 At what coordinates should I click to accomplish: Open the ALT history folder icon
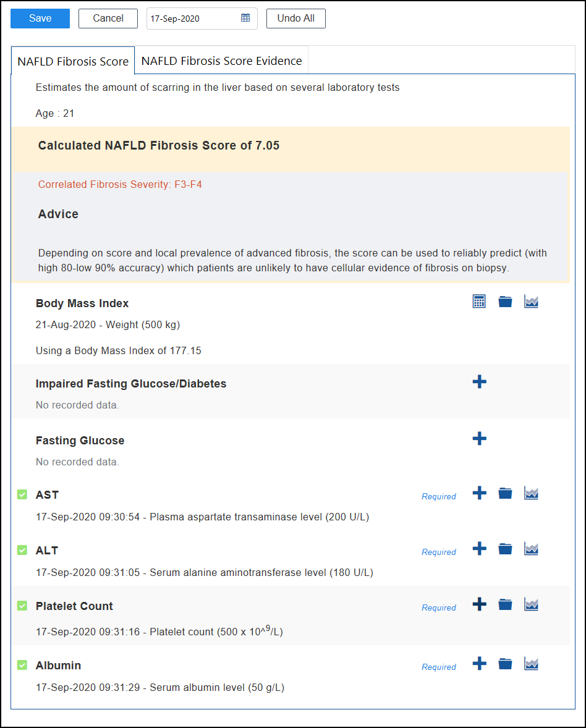(505, 549)
